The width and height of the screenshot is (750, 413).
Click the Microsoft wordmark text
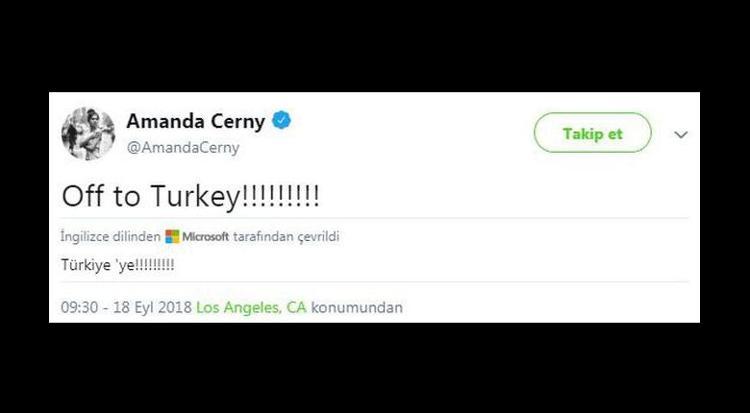click(206, 236)
